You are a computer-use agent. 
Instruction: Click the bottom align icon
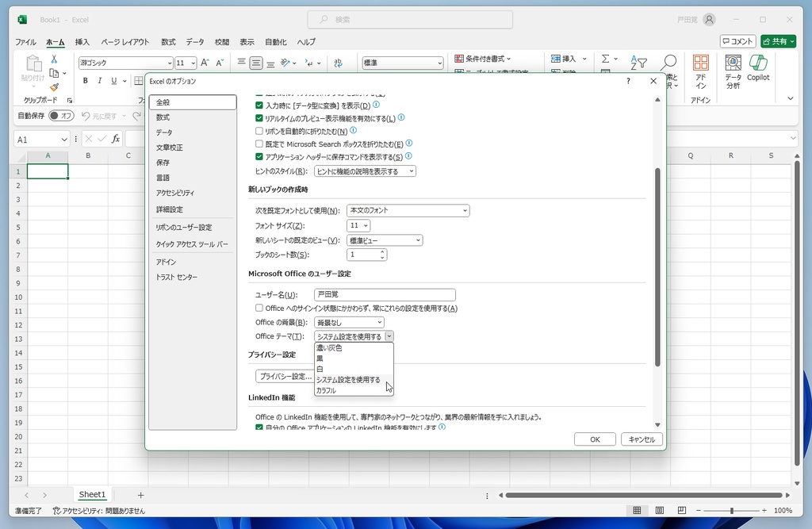pyautogui.click(x=270, y=63)
